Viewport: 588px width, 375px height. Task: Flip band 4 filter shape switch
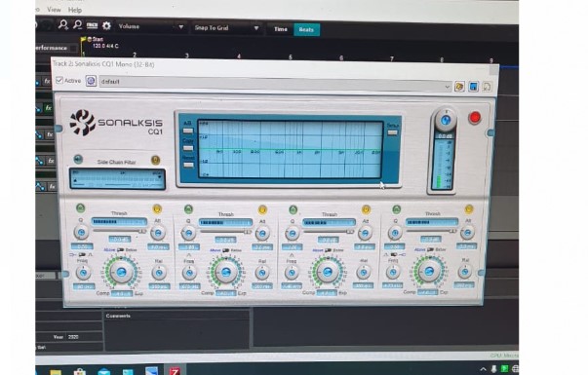(x=393, y=254)
